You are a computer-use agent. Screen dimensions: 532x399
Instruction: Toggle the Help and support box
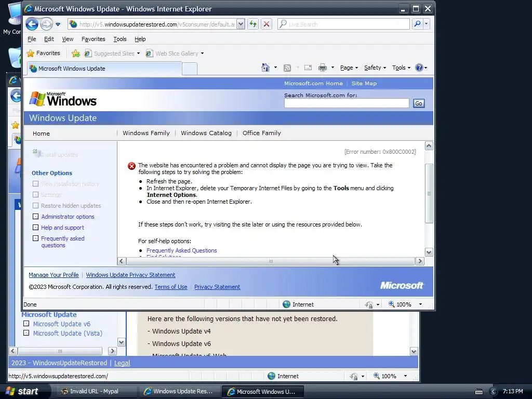pyautogui.click(x=36, y=227)
